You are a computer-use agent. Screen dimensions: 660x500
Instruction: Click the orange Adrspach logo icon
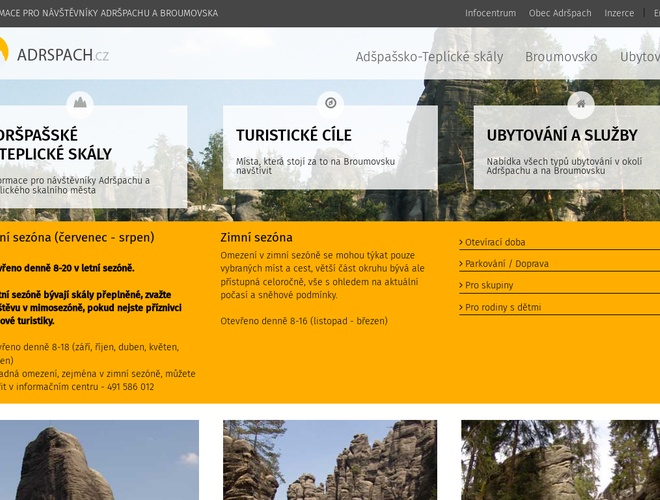[x=3, y=54]
